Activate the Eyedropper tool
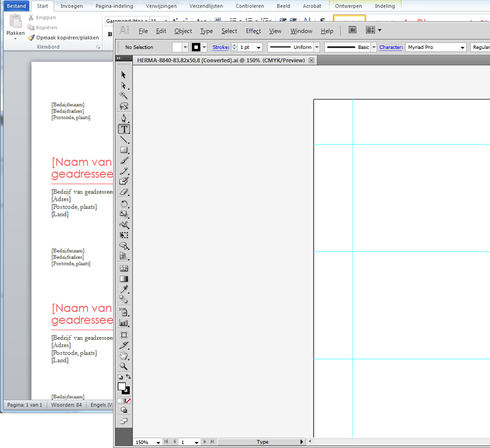 tap(124, 289)
